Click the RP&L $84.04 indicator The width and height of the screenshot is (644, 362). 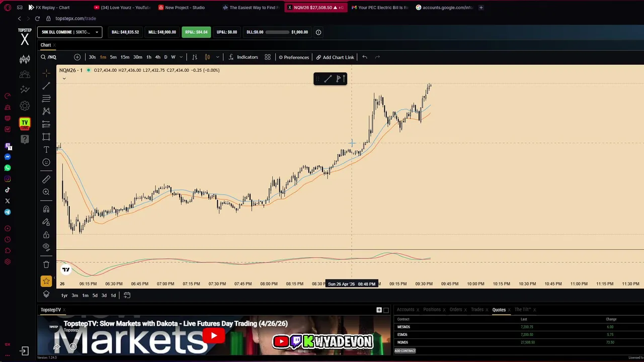pos(196,32)
